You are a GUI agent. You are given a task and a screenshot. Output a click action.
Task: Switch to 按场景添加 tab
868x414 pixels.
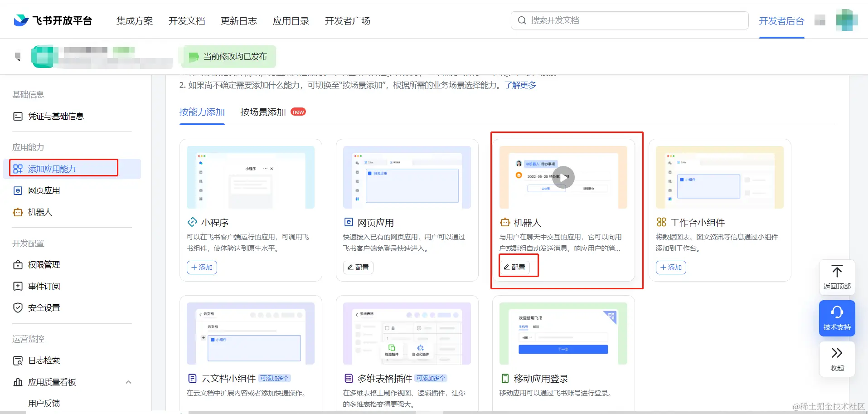(x=263, y=112)
